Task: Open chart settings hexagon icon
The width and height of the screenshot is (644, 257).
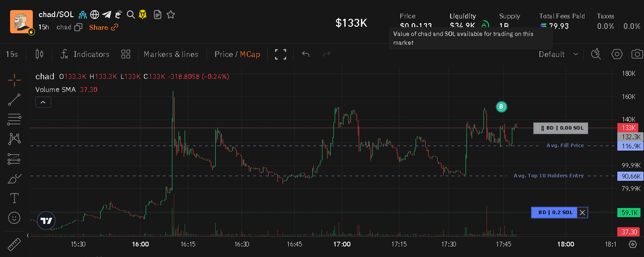Action: coord(617,54)
